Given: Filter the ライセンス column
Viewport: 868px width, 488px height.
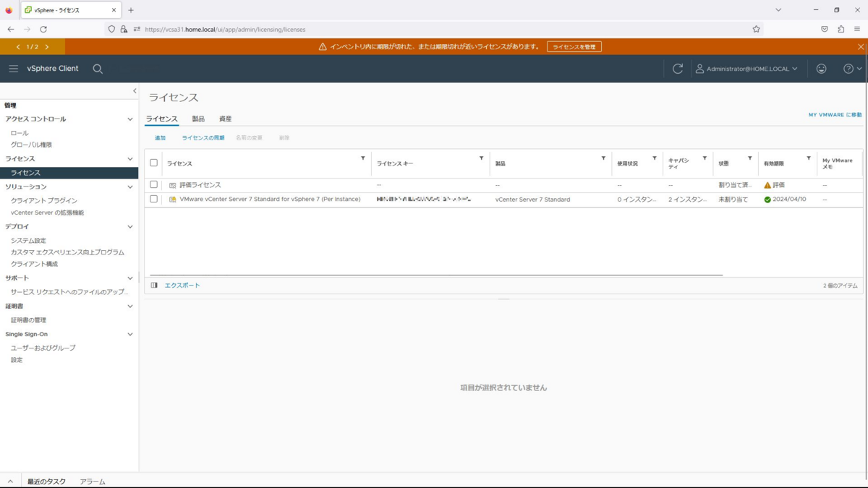Looking at the screenshot, I should point(363,158).
